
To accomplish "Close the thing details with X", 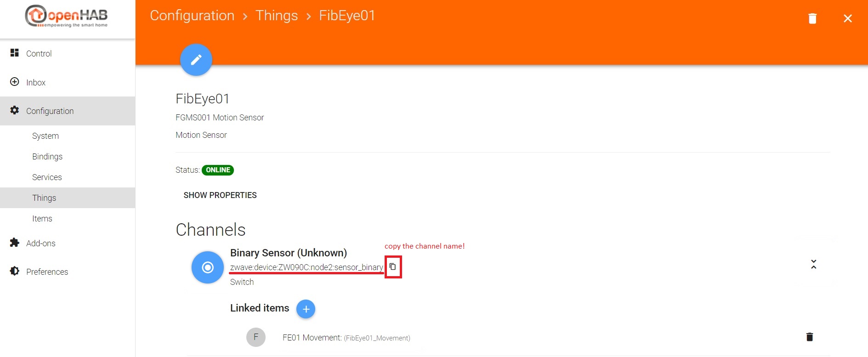I will (x=848, y=18).
